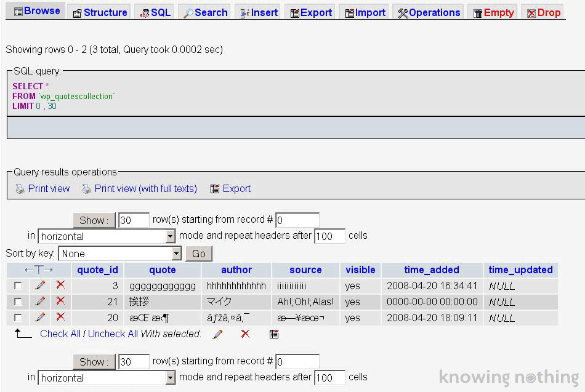The image size is (585, 392).
Task: Open the lower horizontal mode dropdown
Action: [107, 378]
